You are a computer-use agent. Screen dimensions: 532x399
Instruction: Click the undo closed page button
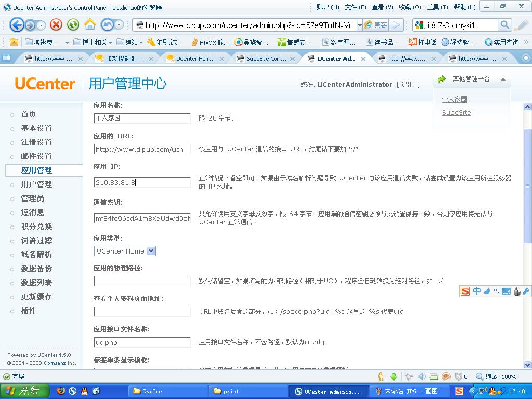tap(108, 25)
